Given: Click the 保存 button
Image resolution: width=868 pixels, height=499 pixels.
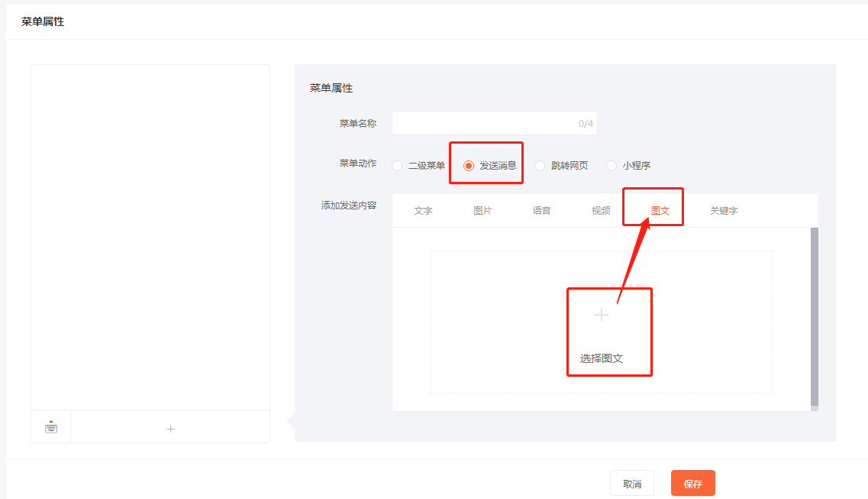Looking at the screenshot, I should coord(692,484).
